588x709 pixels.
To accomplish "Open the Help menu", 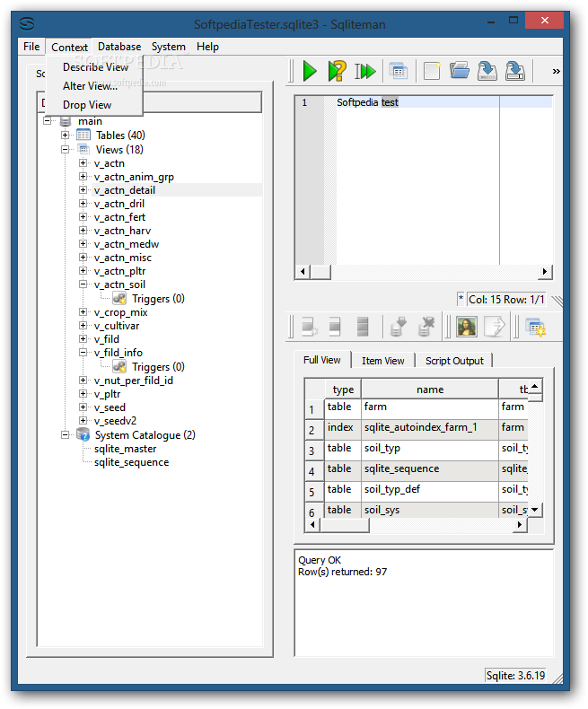I will coord(207,47).
